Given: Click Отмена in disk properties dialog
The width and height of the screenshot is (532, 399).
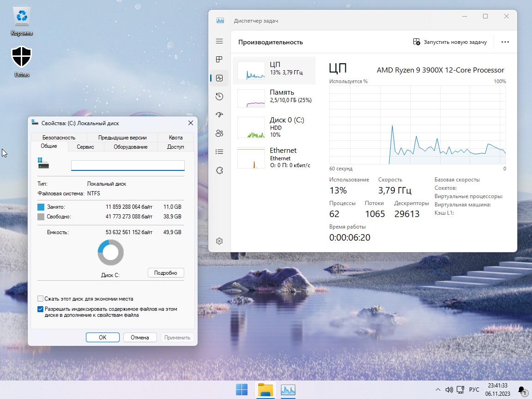Looking at the screenshot, I should [x=140, y=337].
